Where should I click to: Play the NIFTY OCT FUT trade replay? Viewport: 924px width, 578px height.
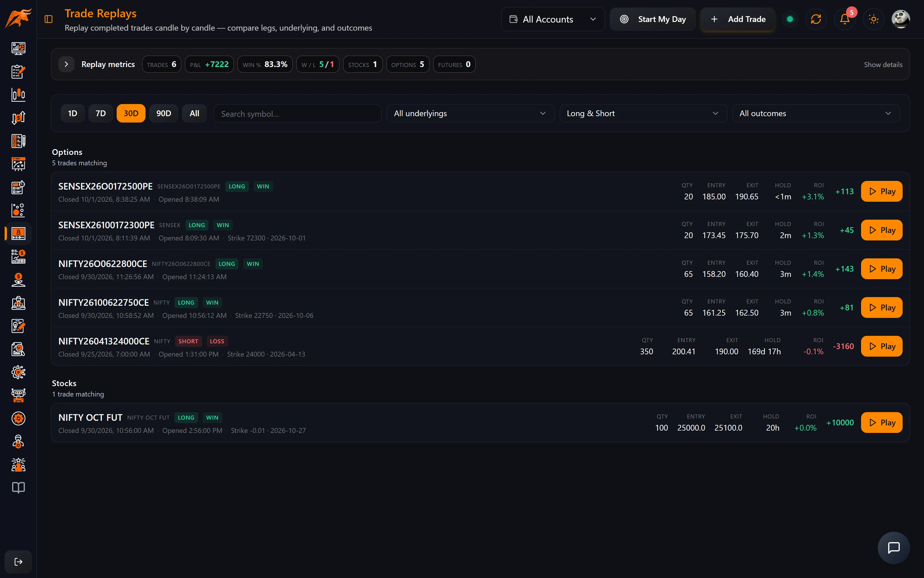click(x=882, y=423)
